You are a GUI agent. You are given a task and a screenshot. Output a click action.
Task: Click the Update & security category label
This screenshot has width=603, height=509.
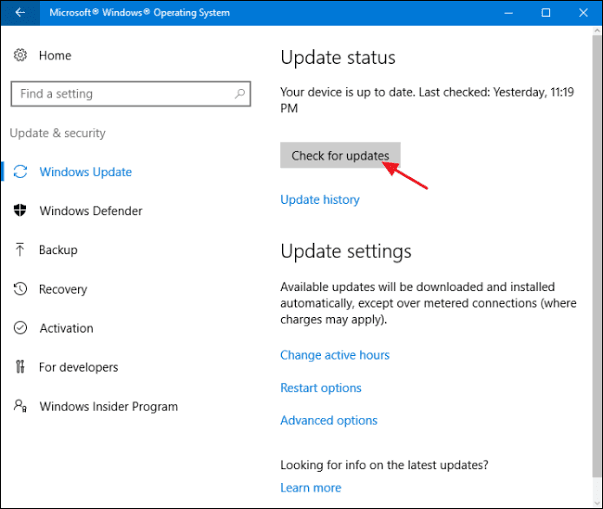(x=57, y=133)
